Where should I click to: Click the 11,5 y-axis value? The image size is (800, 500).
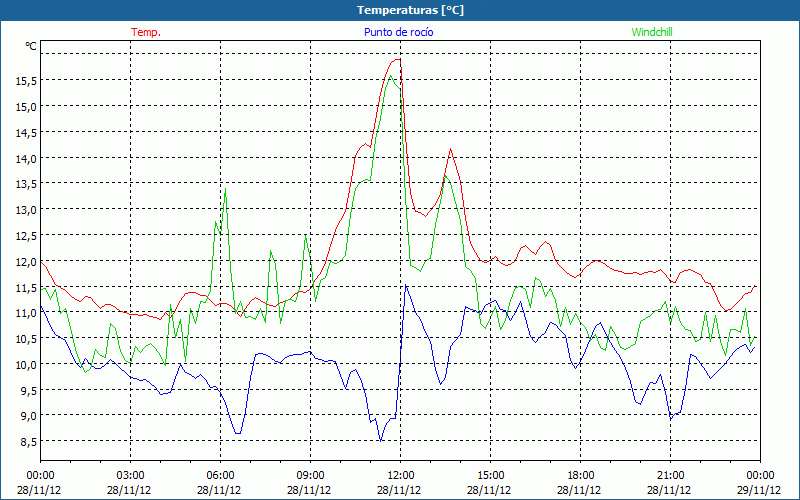[27, 288]
